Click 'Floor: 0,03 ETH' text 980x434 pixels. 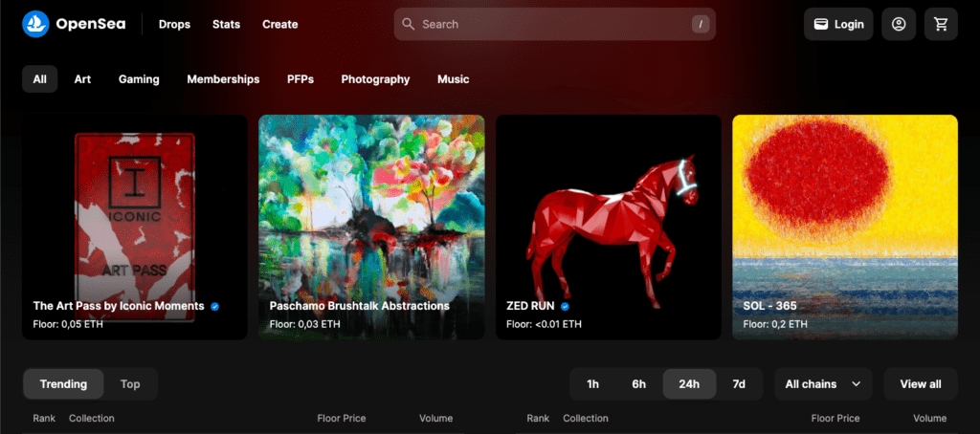click(305, 325)
